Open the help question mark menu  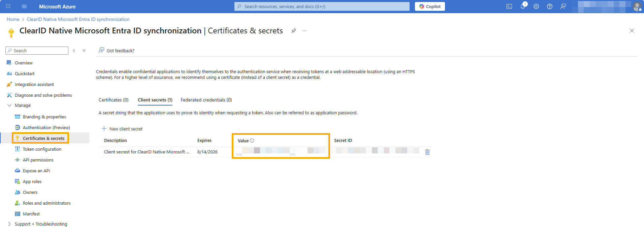pyautogui.click(x=550, y=6)
